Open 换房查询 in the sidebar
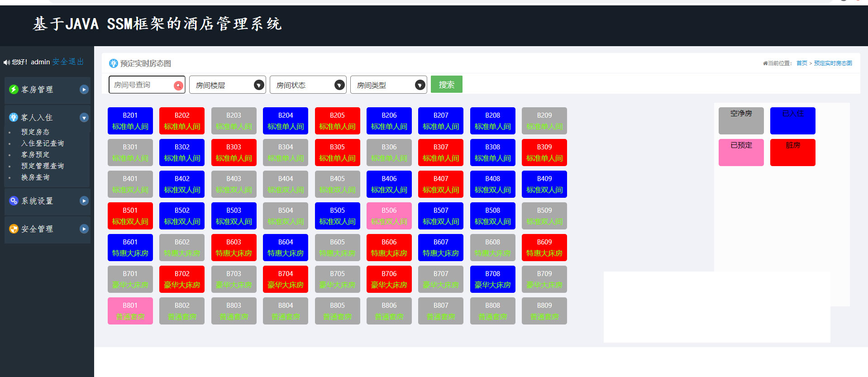The image size is (868, 377). (x=35, y=177)
